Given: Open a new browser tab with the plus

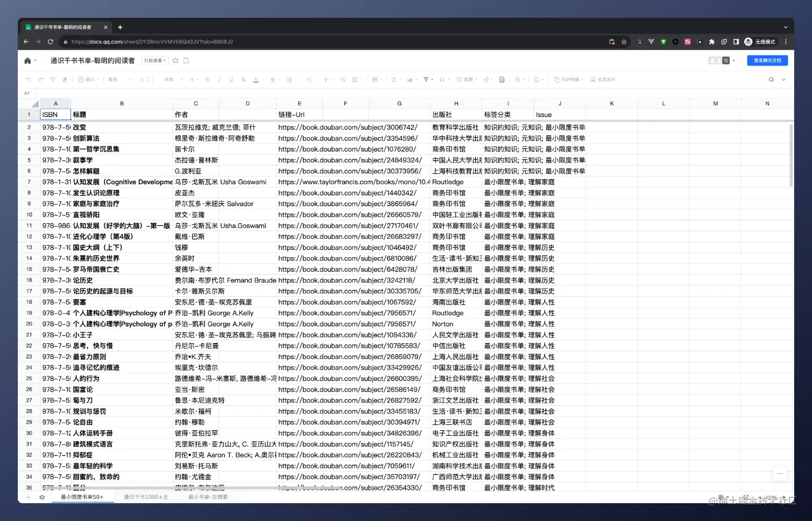Looking at the screenshot, I should pyautogui.click(x=120, y=27).
